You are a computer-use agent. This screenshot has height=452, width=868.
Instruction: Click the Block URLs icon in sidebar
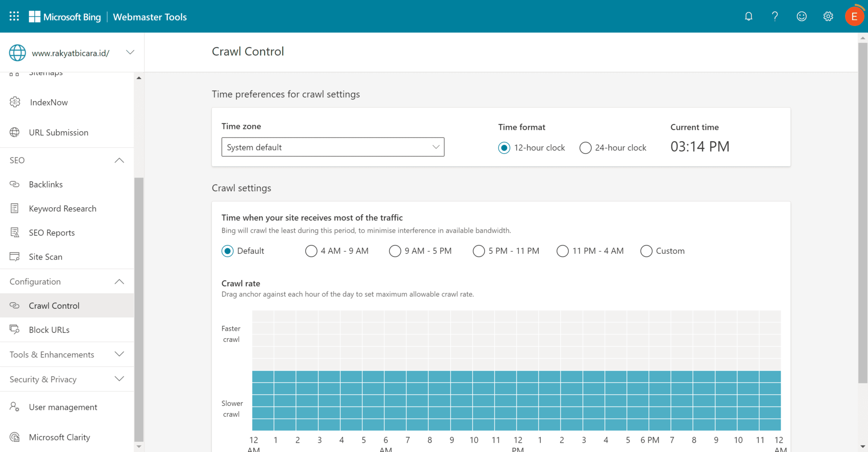(15, 329)
